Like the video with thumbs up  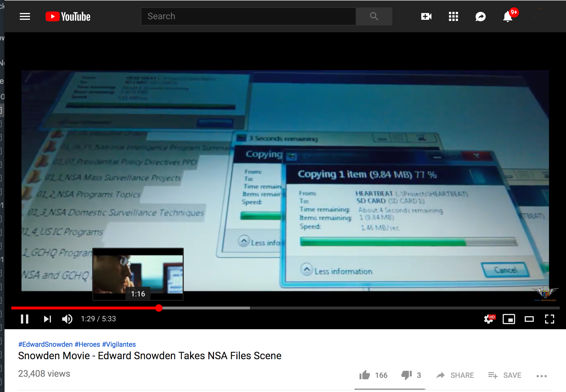[x=365, y=375]
